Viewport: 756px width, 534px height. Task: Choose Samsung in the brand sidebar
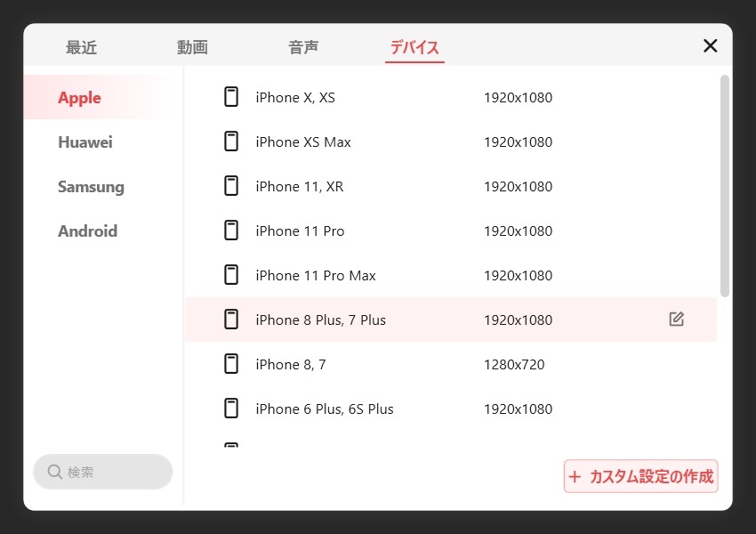point(91,187)
